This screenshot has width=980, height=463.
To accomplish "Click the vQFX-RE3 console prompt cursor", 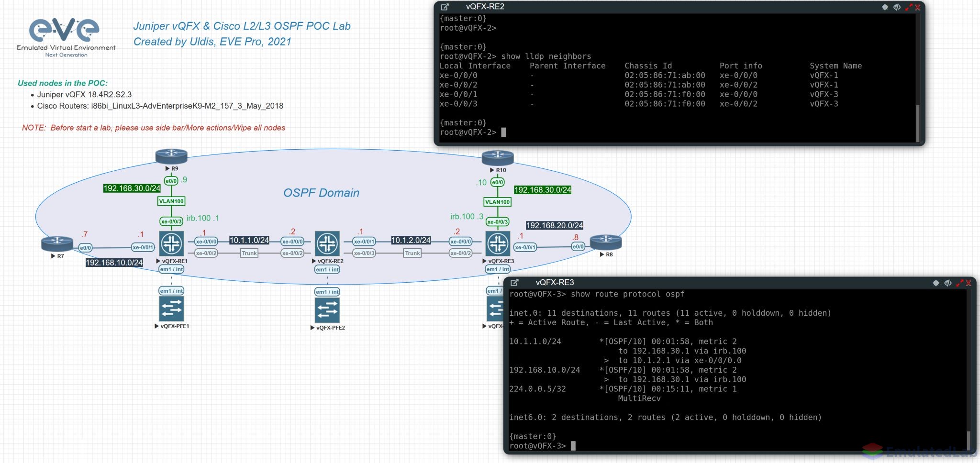I will 573,446.
